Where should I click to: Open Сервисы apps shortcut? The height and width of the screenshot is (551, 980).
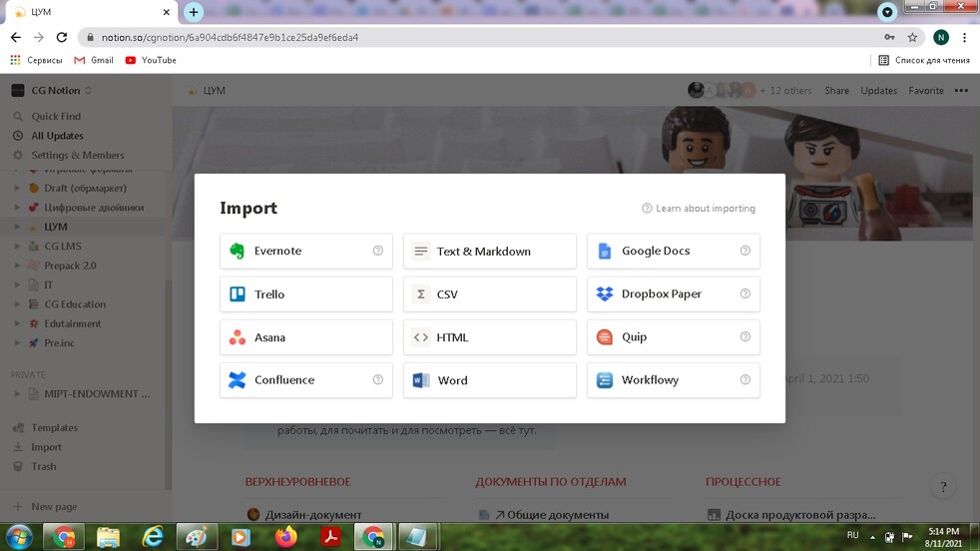[36, 60]
